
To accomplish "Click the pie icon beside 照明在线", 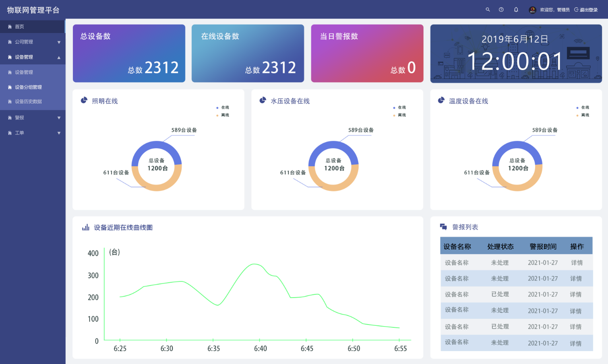I will (x=84, y=100).
